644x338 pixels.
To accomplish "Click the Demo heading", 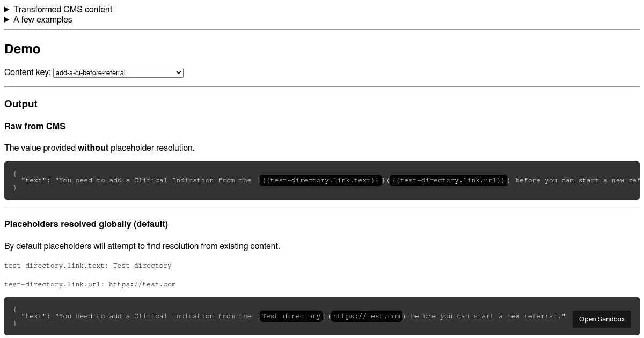I will [22, 49].
